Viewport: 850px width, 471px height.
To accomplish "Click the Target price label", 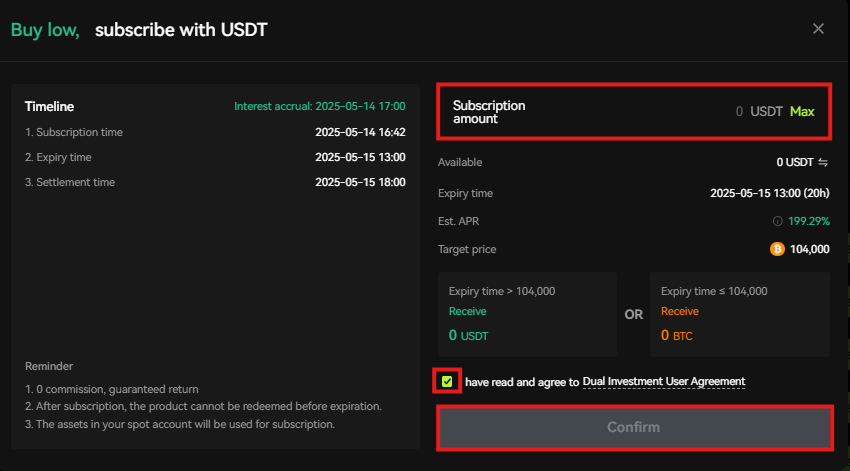I will click(x=467, y=249).
